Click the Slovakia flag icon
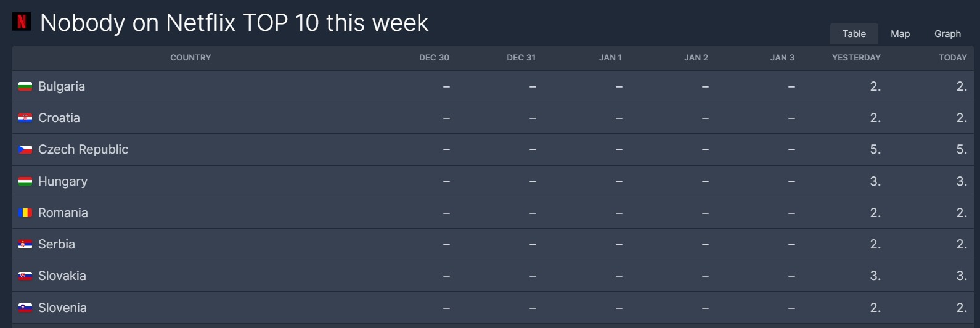This screenshot has height=328, width=980. click(x=25, y=276)
